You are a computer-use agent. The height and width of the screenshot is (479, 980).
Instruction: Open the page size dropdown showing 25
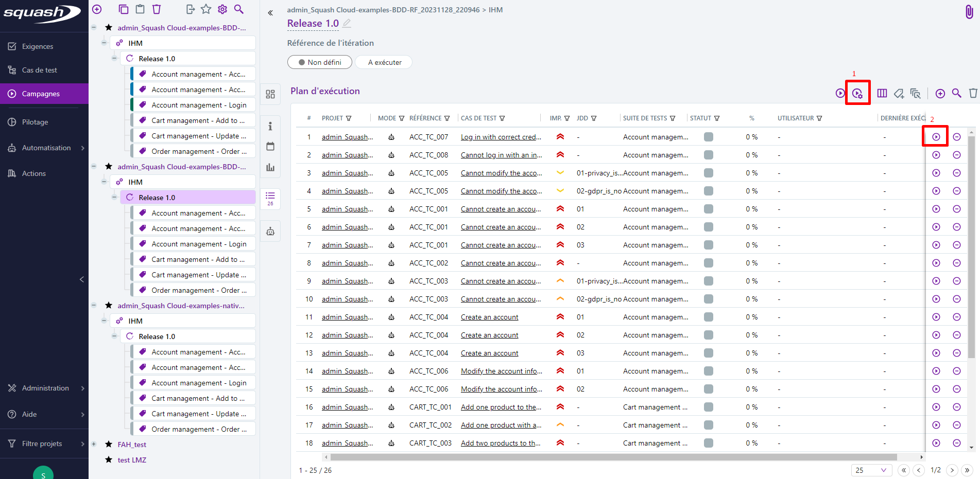coord(871,470)
